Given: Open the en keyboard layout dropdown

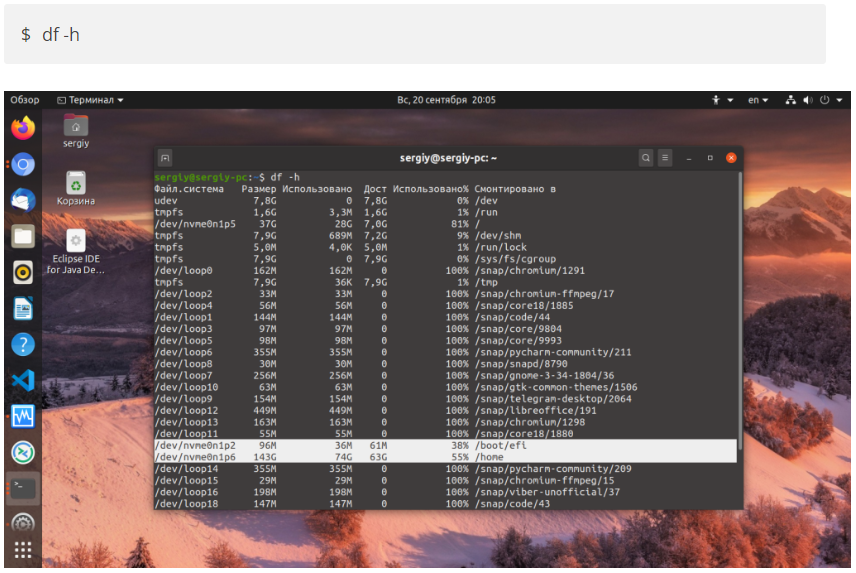Looking at the screenshot, I should pos(758,100).
